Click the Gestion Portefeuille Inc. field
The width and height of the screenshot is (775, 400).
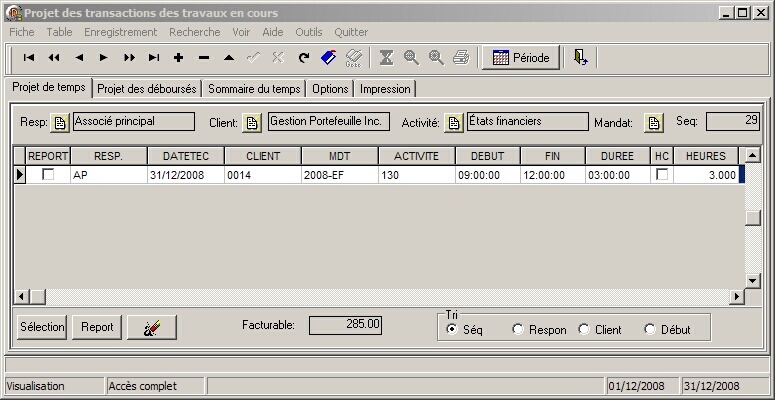pos(329,122)
